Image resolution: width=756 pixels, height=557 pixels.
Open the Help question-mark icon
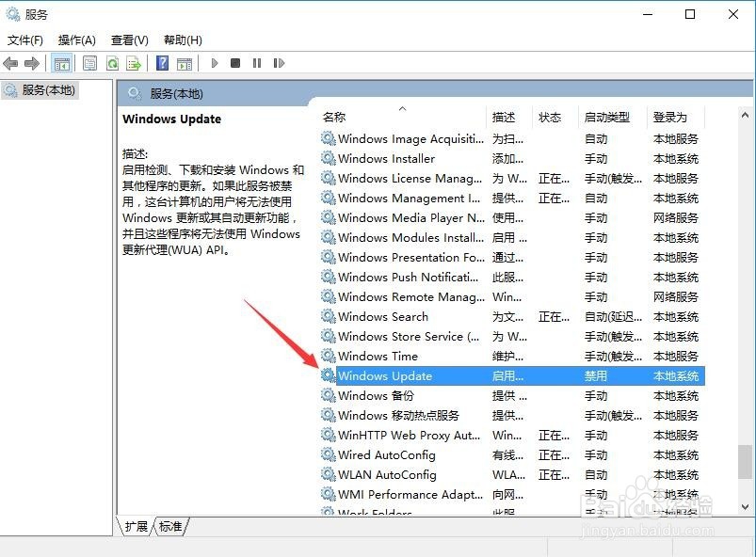click(x=163, y=63)
